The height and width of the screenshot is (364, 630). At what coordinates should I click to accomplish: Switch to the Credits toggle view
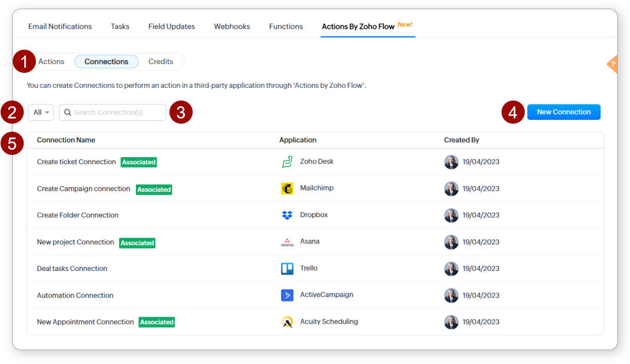(161, 62)
